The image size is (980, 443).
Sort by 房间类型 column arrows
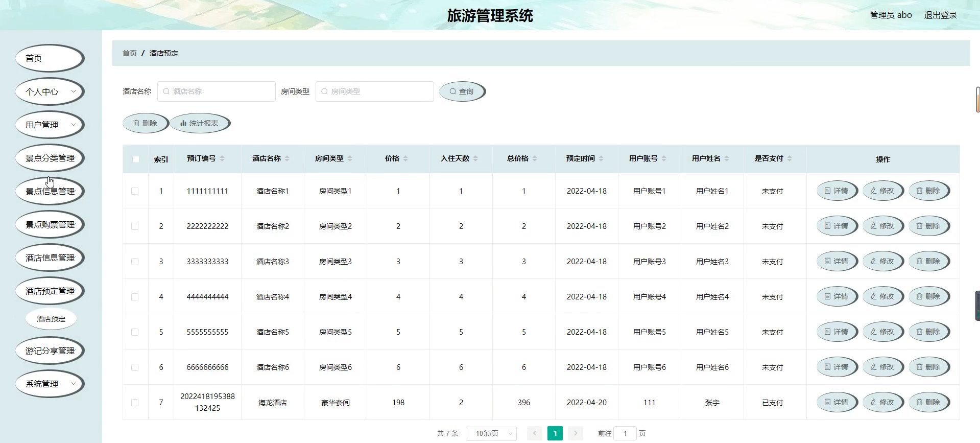coord(350,159)
